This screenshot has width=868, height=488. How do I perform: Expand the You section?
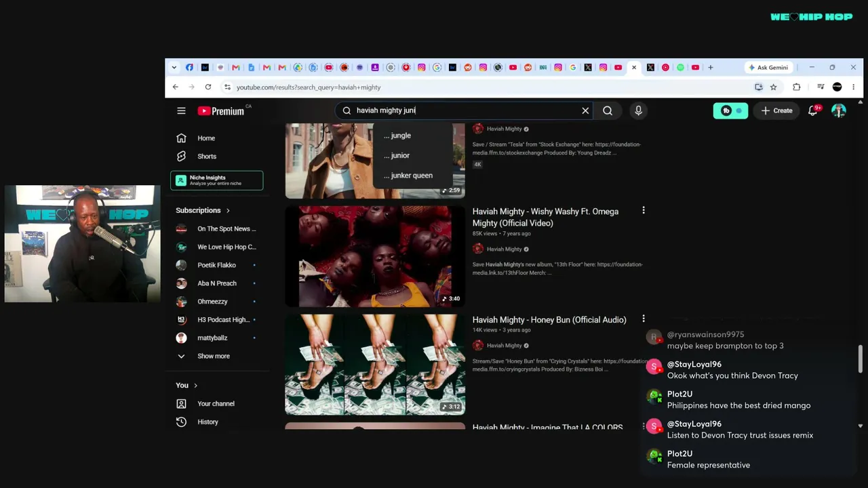pyautogui.click(x=186, y=385)
